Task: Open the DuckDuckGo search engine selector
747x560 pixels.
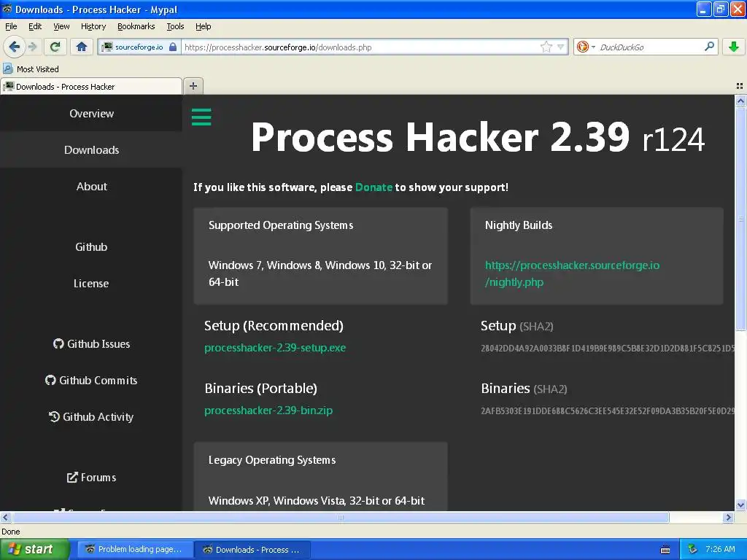Action: click(586, 47)
